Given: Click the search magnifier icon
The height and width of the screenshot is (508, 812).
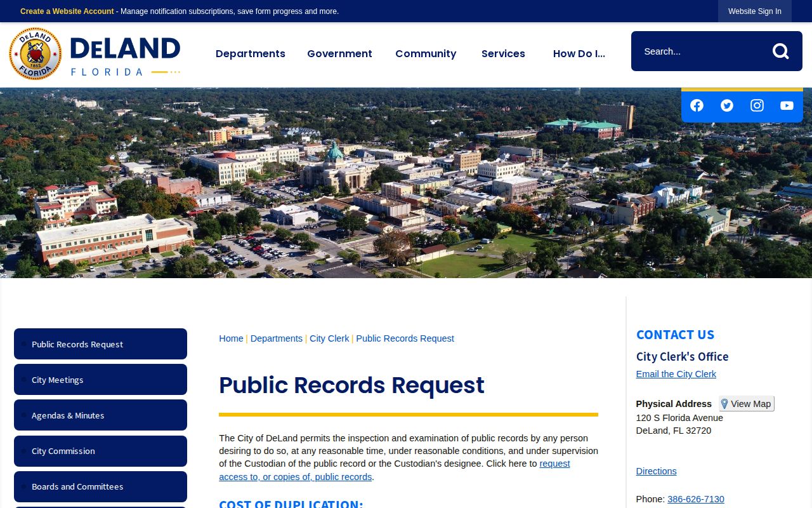Looking at the screenshot, I should 780,51.
